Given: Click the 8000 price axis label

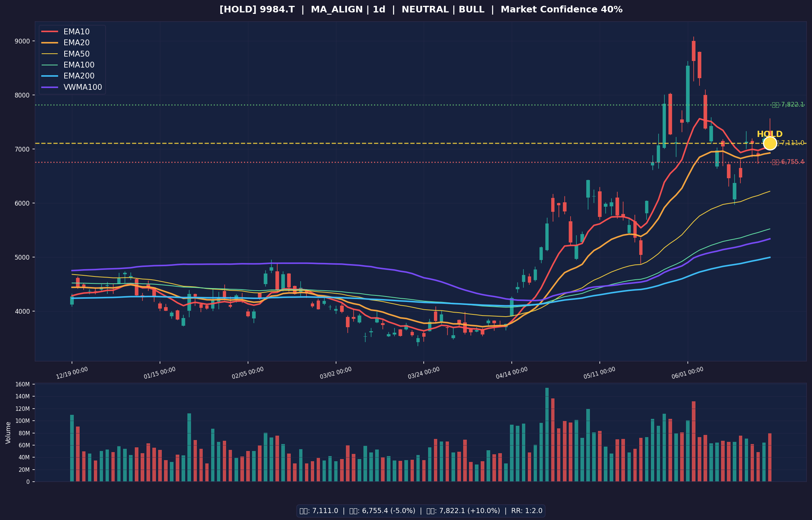Looking at the screenshot, I should 23,95.
